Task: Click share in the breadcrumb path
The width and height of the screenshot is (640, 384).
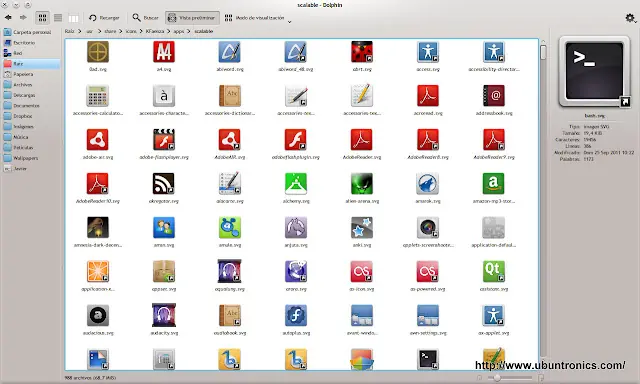Action: point(110,31)
